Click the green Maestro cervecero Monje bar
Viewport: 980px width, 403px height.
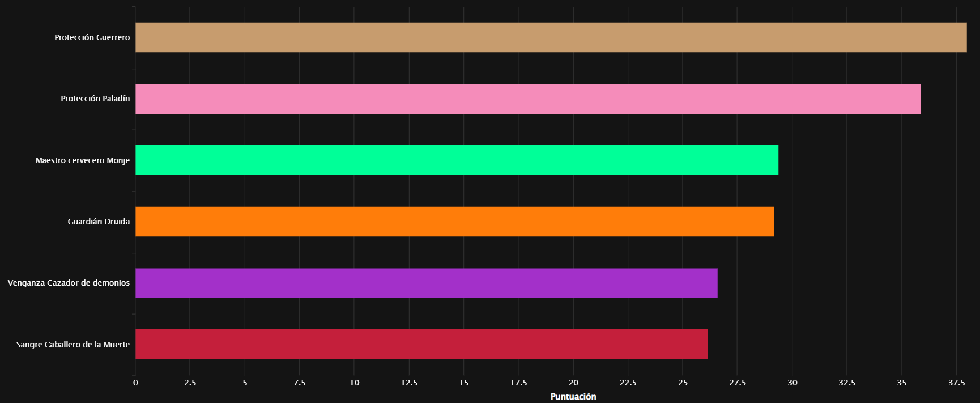pyautogui.click(x=457, y=160)
